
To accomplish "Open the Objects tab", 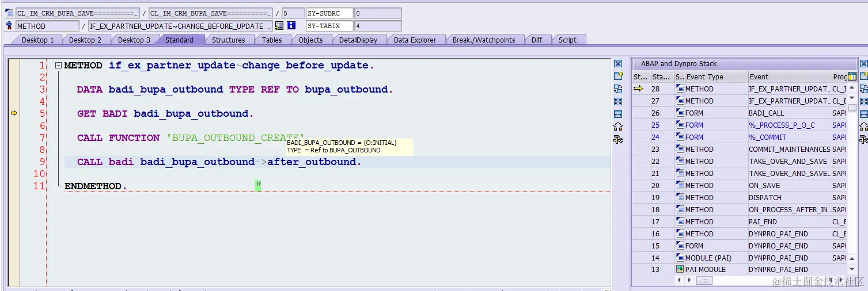I will 310,40.
